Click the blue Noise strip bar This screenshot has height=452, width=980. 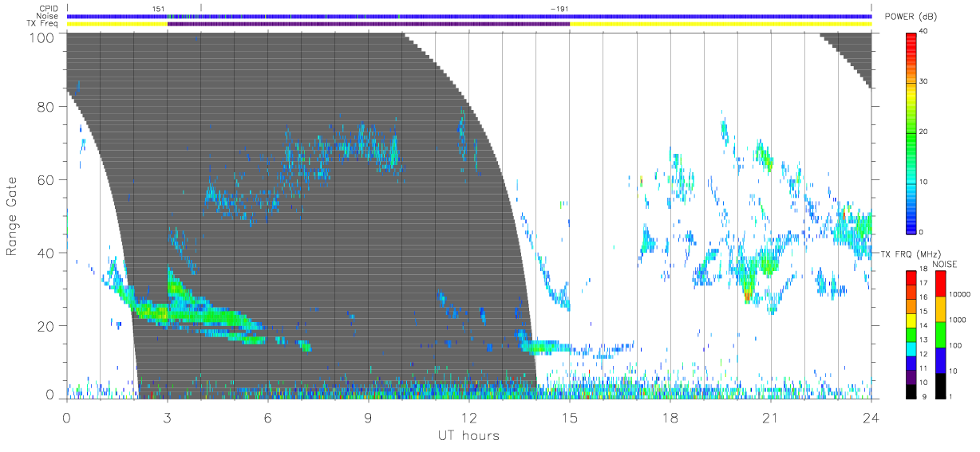pos(469,16)
